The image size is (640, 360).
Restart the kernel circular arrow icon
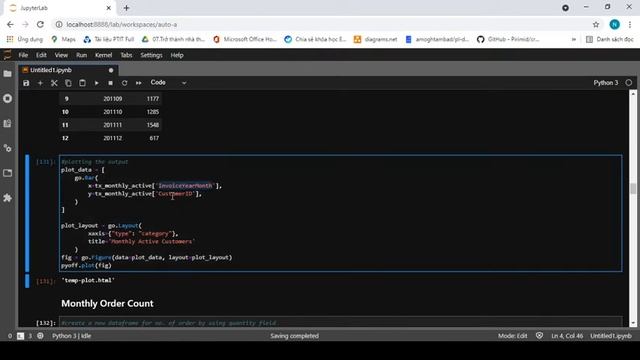click(124, 83)
